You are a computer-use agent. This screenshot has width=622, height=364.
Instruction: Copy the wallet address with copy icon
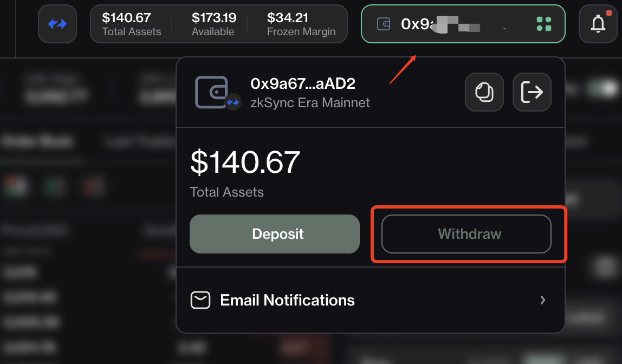[484, 92]
